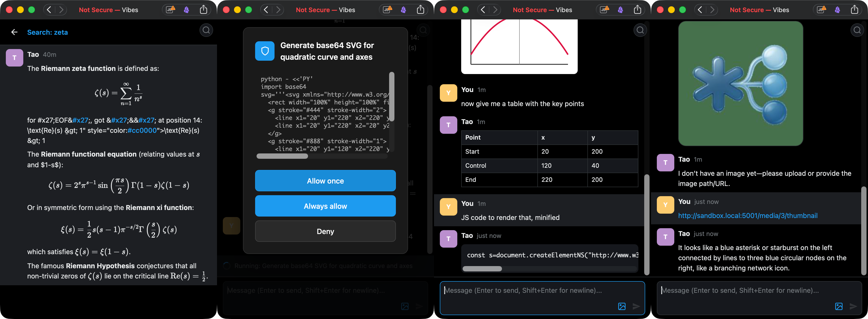Open search in the fourth Vibes window
The width and height of the screenshot is (868, 319).
point(857,30)
